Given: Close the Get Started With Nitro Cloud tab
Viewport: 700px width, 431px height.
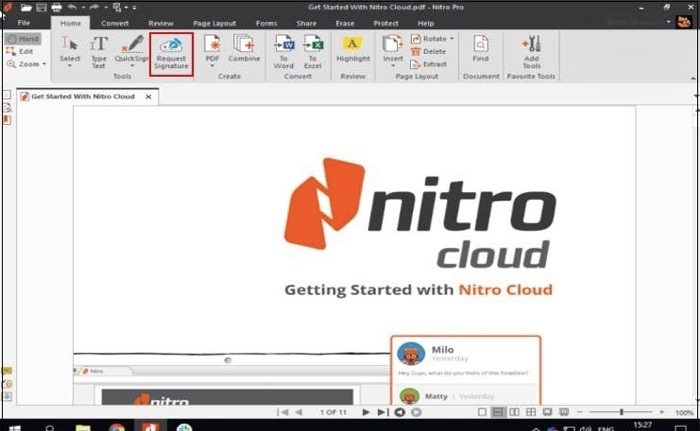Looking at the screenshot, I should pos(149,96).
